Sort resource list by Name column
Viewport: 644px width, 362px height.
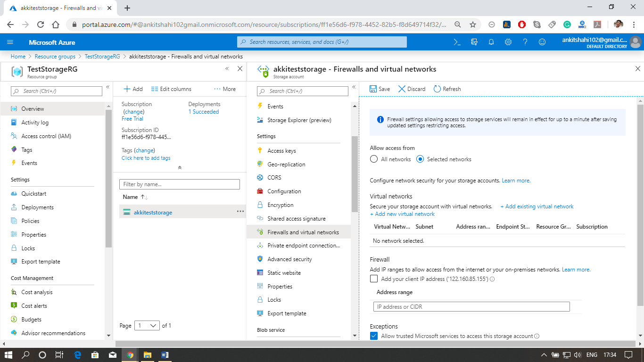pyautogui.click(x=135, y=197)
